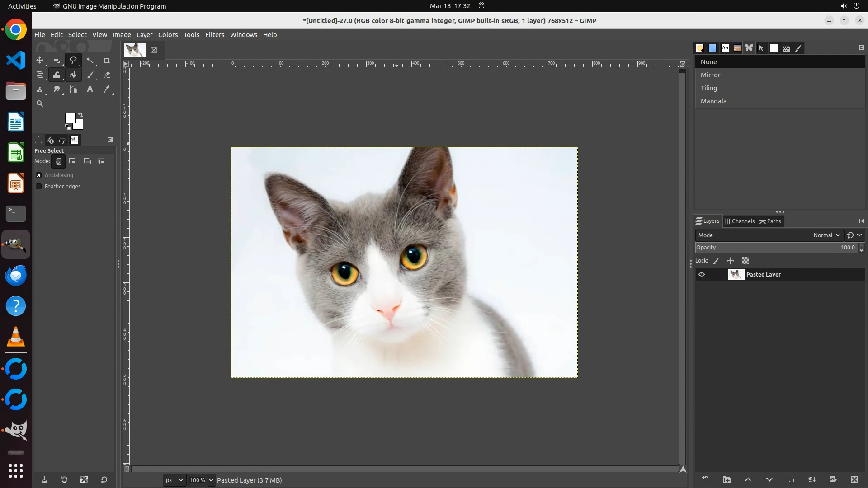Screen dimensions: 868x488
Task: Click the foreground color swatch
Action: [70, 118]
